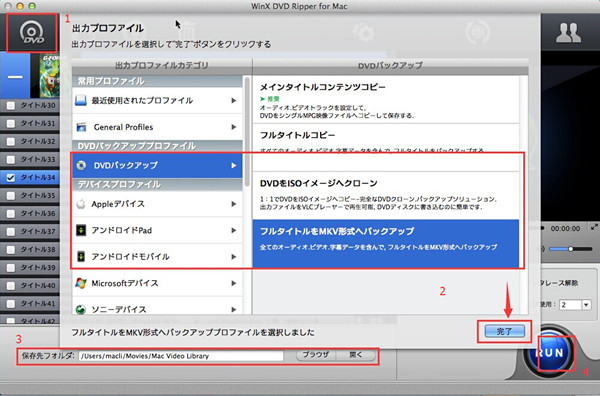The width and height of the screenshot is (600, 396).
Task: Check the タイトル33 checkbox
Action: [x=11, y=159]
